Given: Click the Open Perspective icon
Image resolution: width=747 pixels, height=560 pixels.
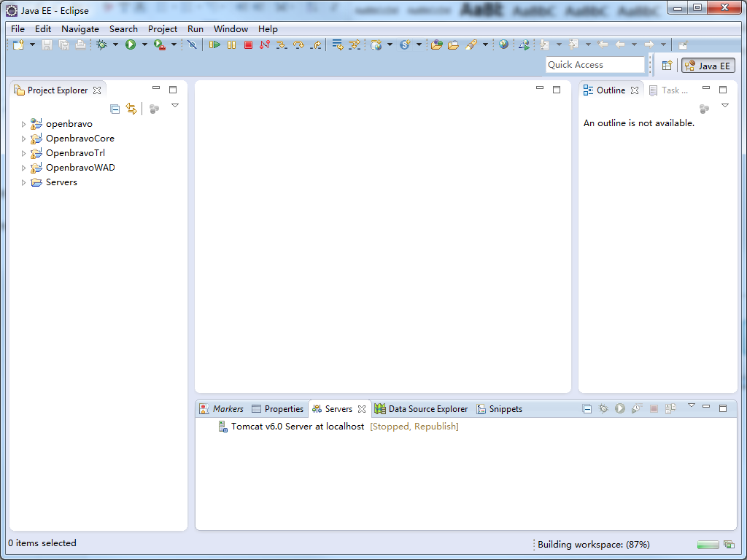Looking at the screenshot, I should pos(667,65).
